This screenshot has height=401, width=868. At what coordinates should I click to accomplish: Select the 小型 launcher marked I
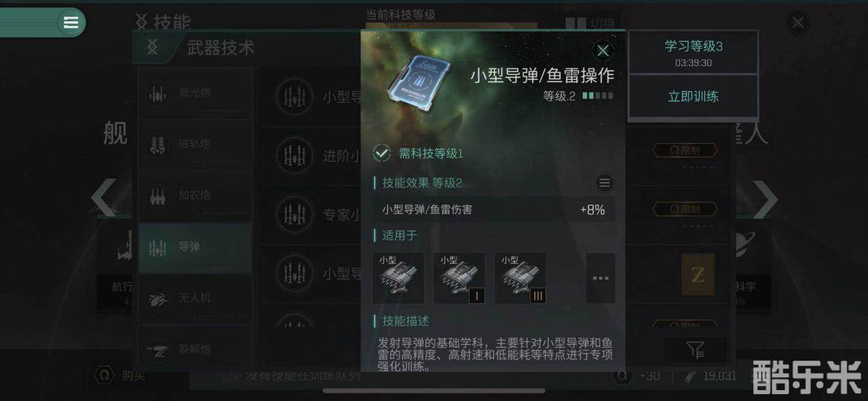pyautogui.click(x=459, y=278)
